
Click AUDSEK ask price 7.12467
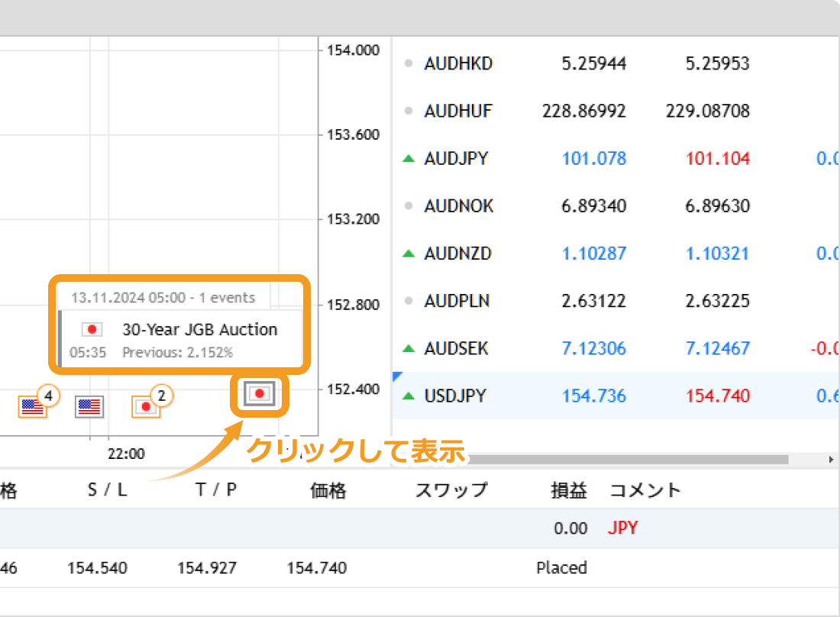tap(717, 349)
